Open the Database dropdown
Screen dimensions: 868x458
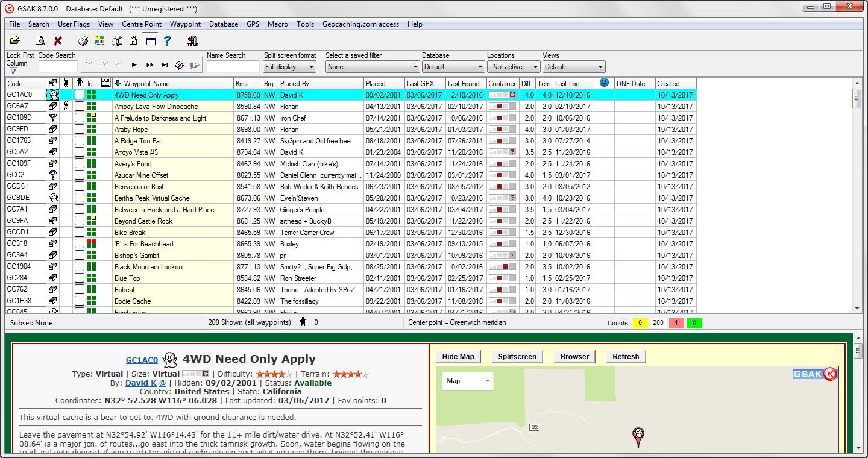point(453,67)
